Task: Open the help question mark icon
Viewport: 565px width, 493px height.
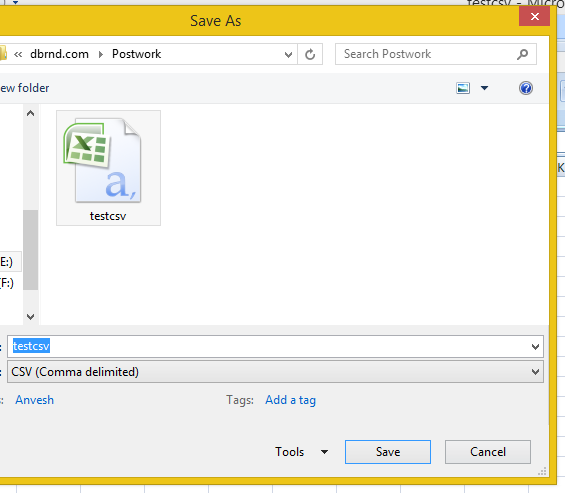Action: [526, 88]
